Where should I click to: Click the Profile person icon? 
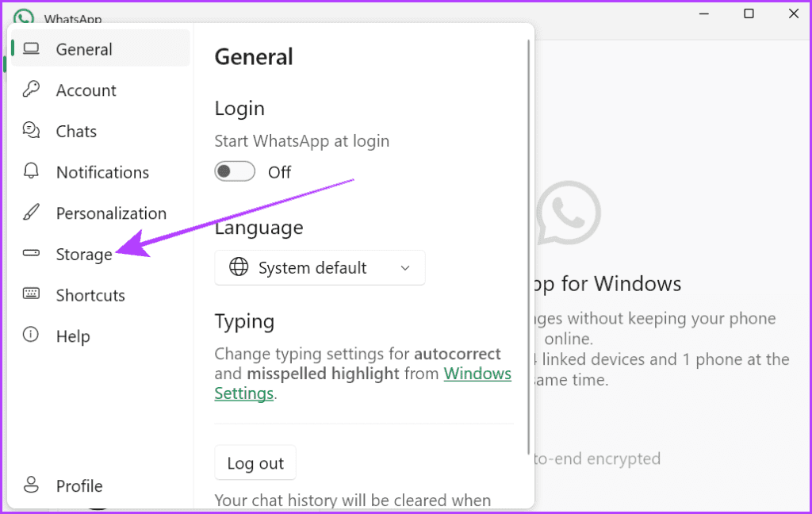pos(32,485)
